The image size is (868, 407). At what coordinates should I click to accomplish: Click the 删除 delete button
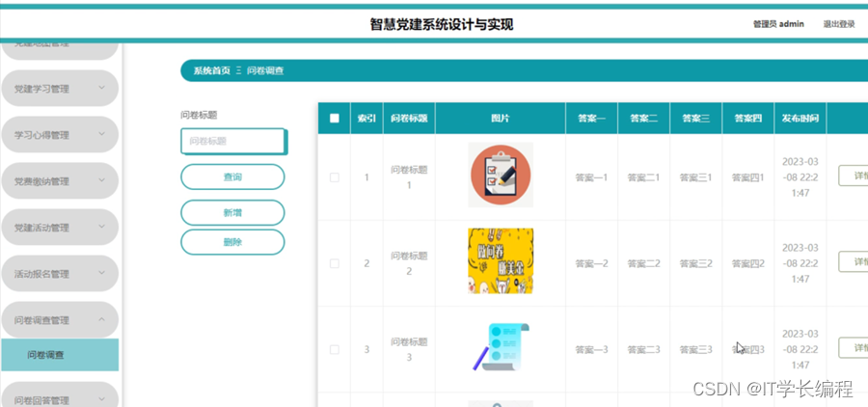click(x=232, y=242)
